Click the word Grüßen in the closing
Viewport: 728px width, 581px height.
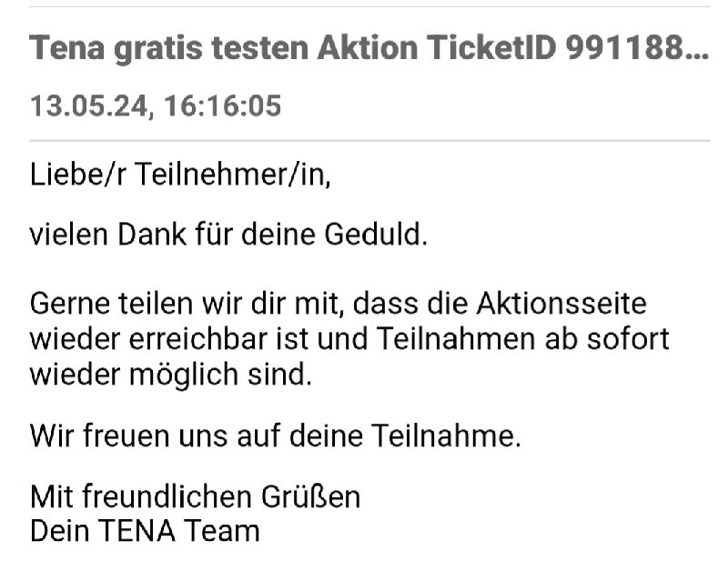[310, 497]
